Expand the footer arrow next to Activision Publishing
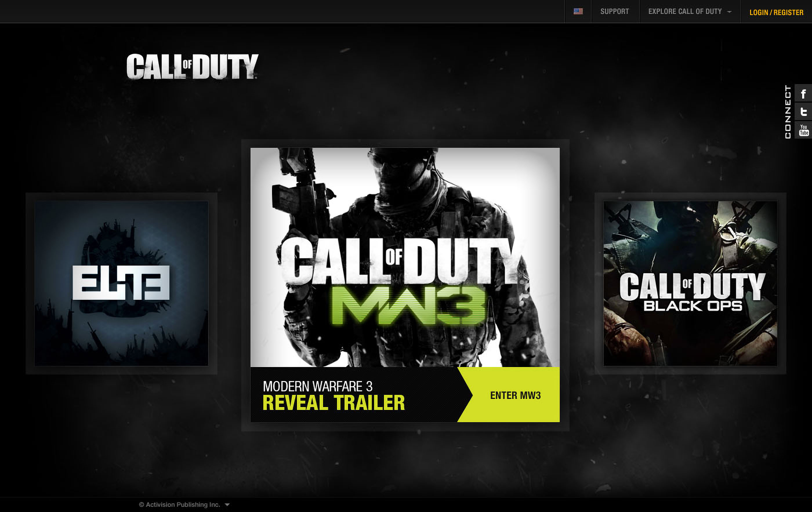 pos(227,504)
